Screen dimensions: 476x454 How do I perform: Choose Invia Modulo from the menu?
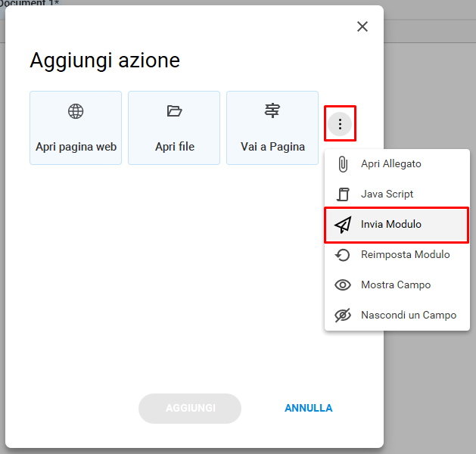click(x=397, y=225)
